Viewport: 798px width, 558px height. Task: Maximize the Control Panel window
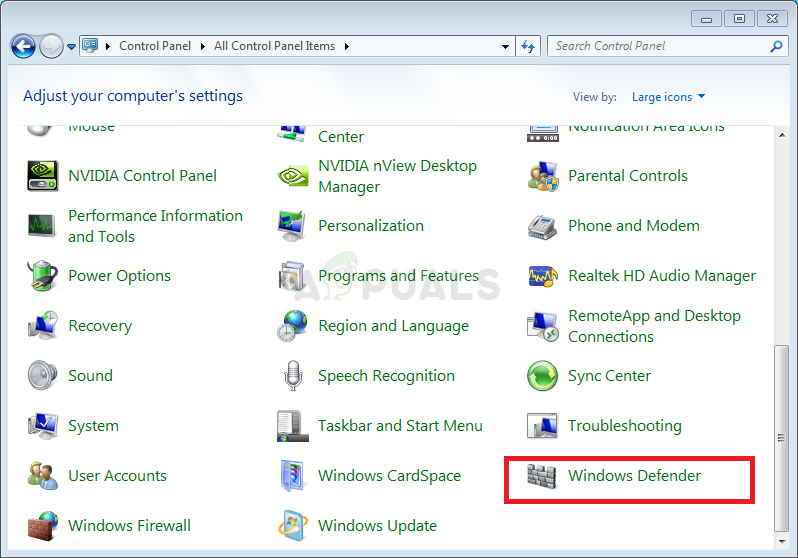coord(739,19)
